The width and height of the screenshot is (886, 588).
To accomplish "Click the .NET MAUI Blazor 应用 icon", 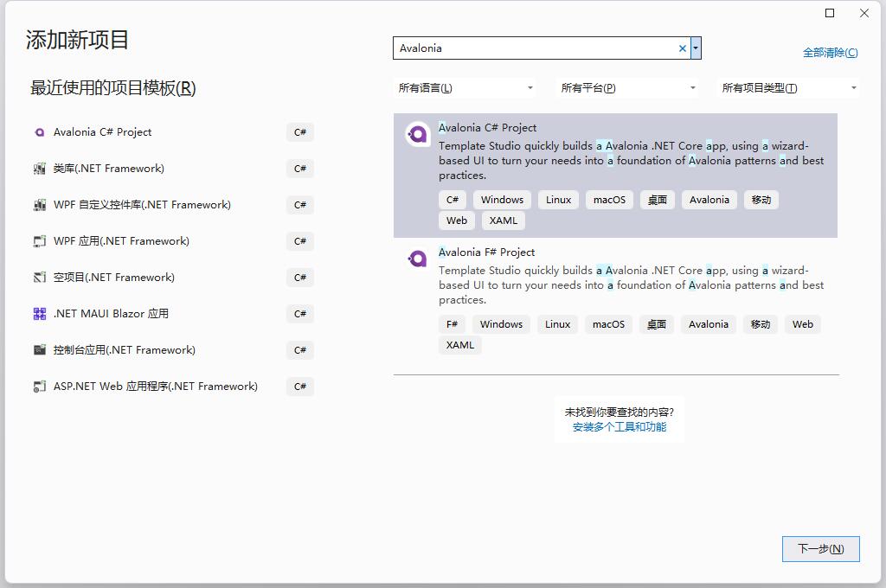I will click(39, 314).
